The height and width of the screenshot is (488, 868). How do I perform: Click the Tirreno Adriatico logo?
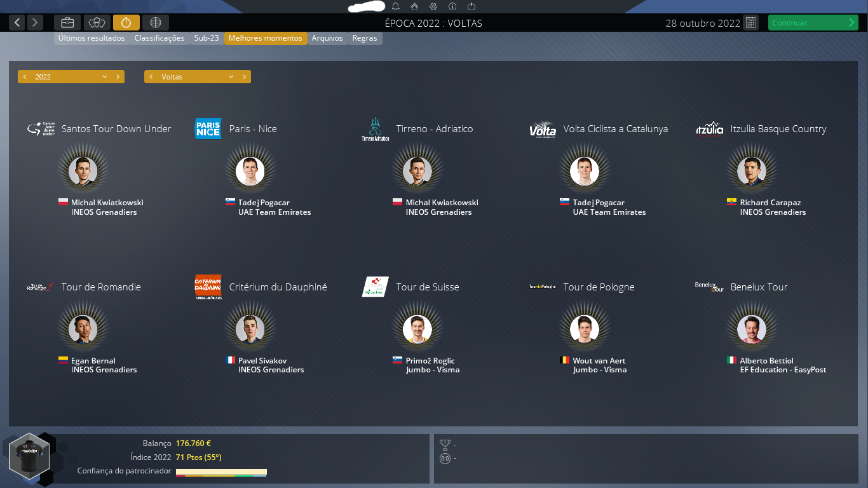click(x=375, y=129)
